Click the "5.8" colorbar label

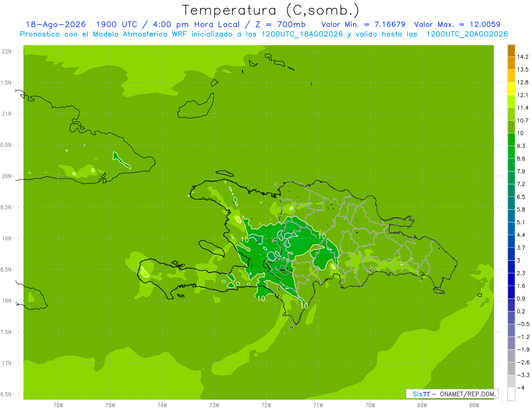521,209
